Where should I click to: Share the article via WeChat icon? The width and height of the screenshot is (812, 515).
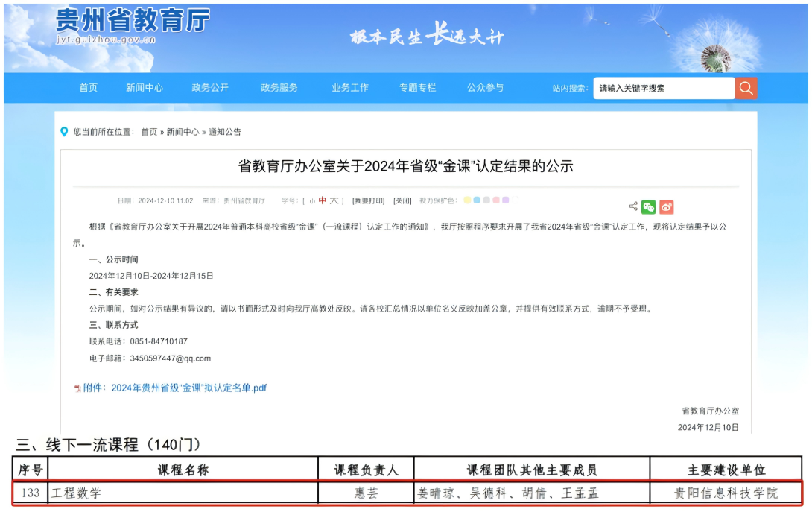649,207
